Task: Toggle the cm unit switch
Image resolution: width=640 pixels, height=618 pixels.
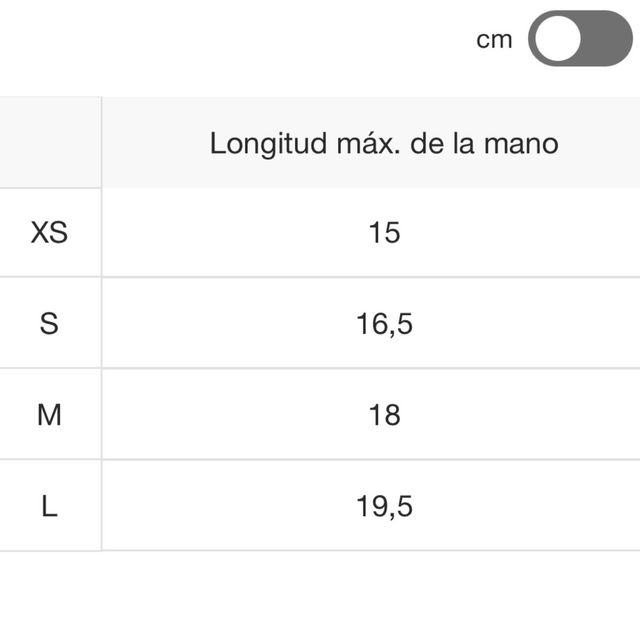Action: coord(580,39)
